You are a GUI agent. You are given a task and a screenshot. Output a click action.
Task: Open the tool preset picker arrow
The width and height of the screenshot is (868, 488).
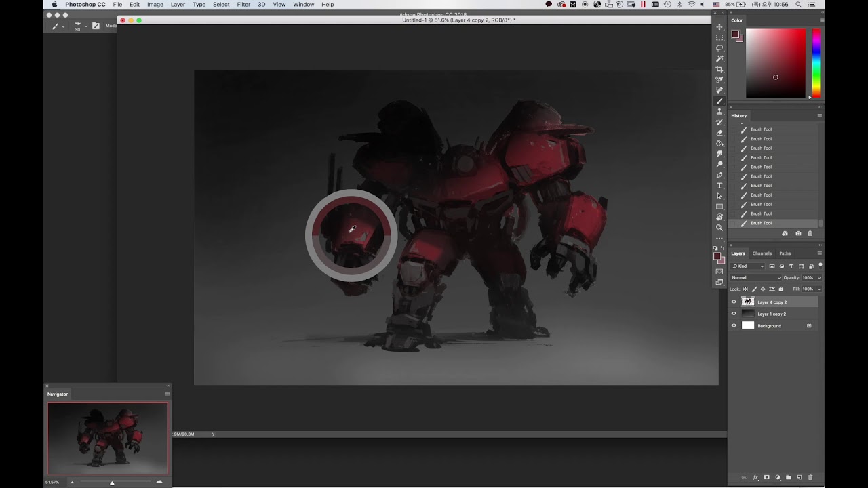pyautogui.click(x=63, y=26)
